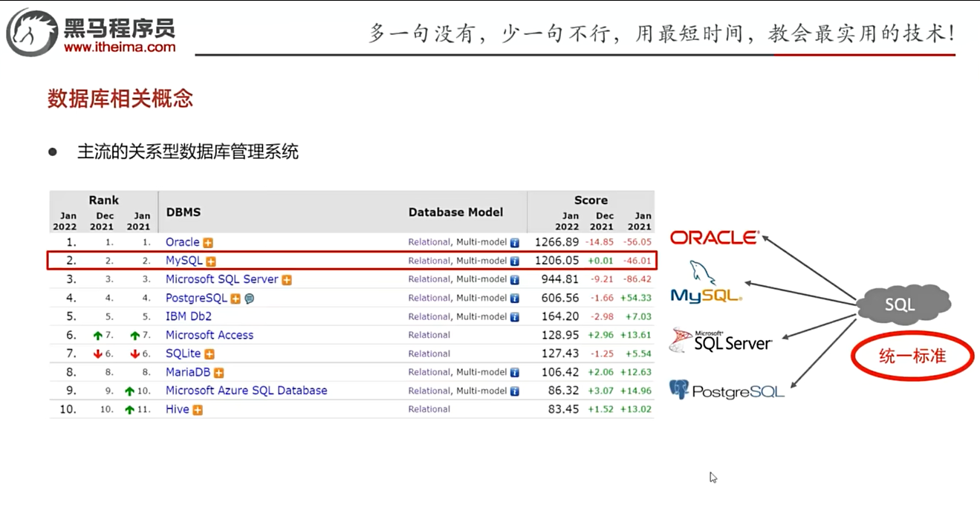Click the itheima horse logo at top left
This screenshot has height=528, width=980.
(33, 32)
